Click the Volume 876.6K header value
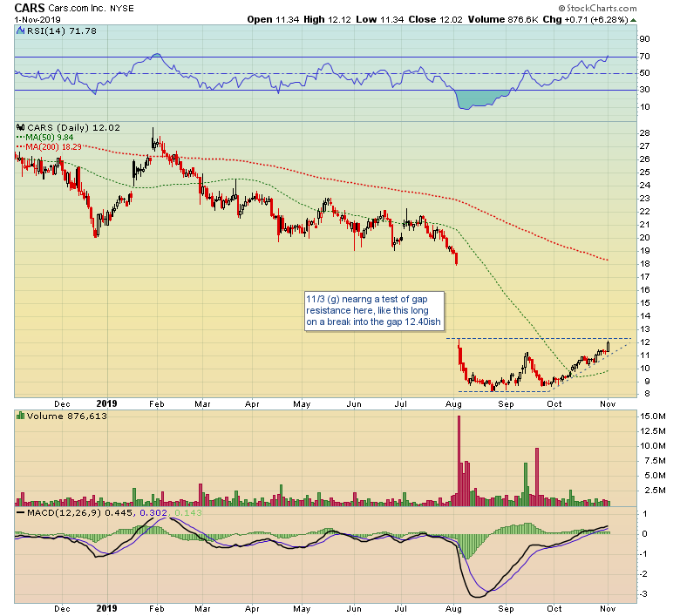This screenshot has width=680, height=616. coord(504,19)
